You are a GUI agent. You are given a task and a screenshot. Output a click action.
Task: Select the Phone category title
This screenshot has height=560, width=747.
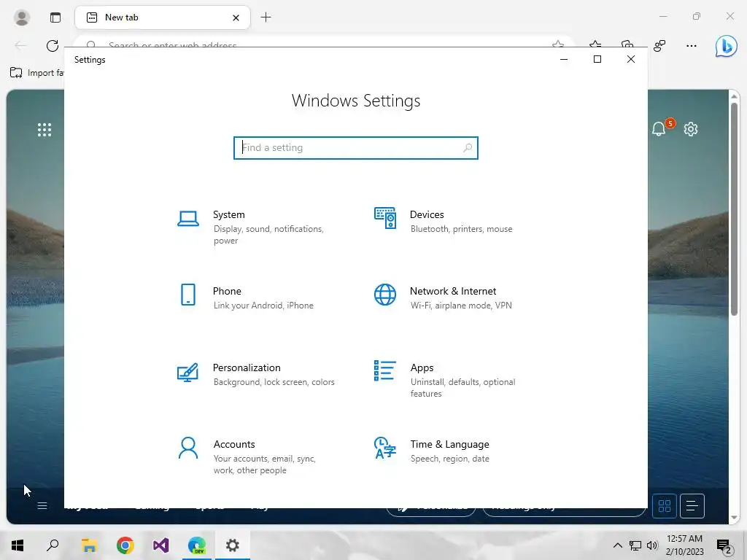[x=227, y=292]
